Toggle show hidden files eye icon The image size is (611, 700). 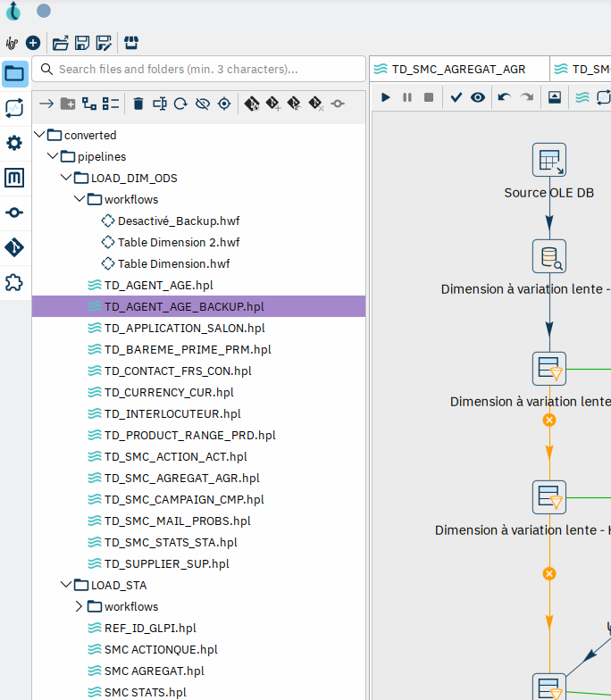tap(203, 104)
